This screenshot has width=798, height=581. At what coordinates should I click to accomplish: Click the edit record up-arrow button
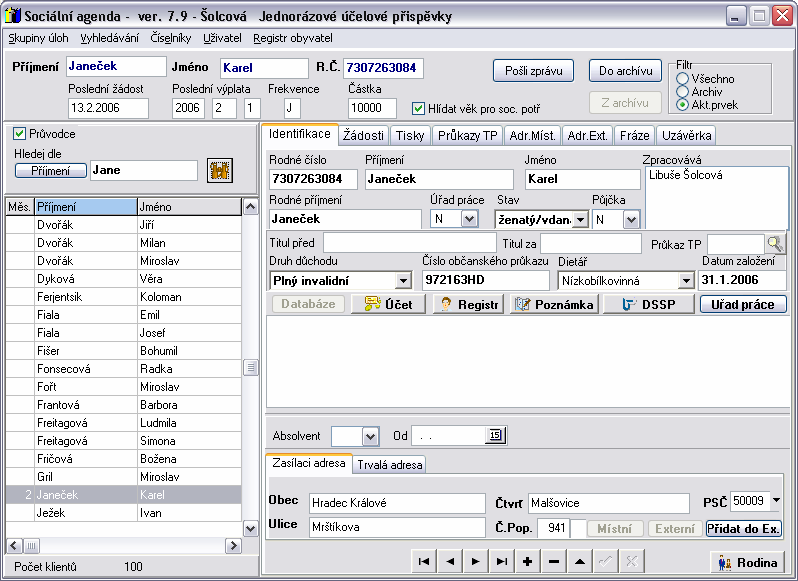click(580, 561)
